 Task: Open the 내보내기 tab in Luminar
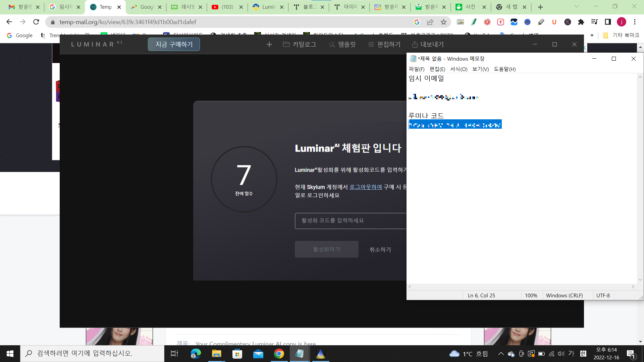[428, 45]
